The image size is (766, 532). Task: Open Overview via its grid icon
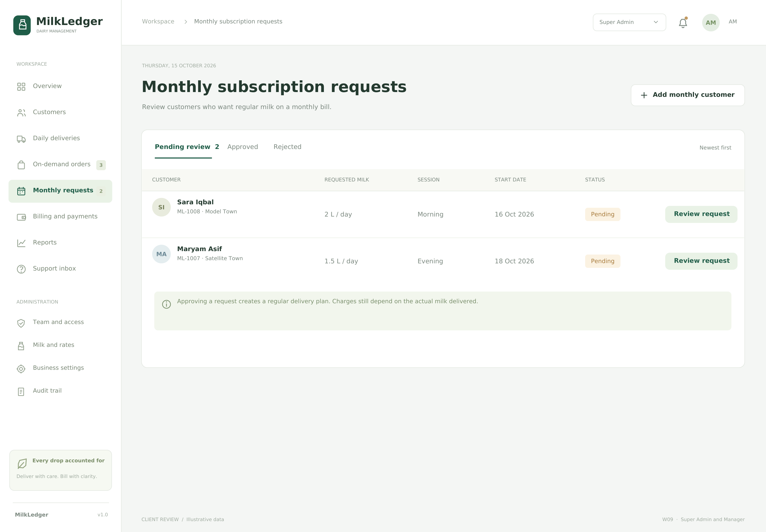coord(21,87)
